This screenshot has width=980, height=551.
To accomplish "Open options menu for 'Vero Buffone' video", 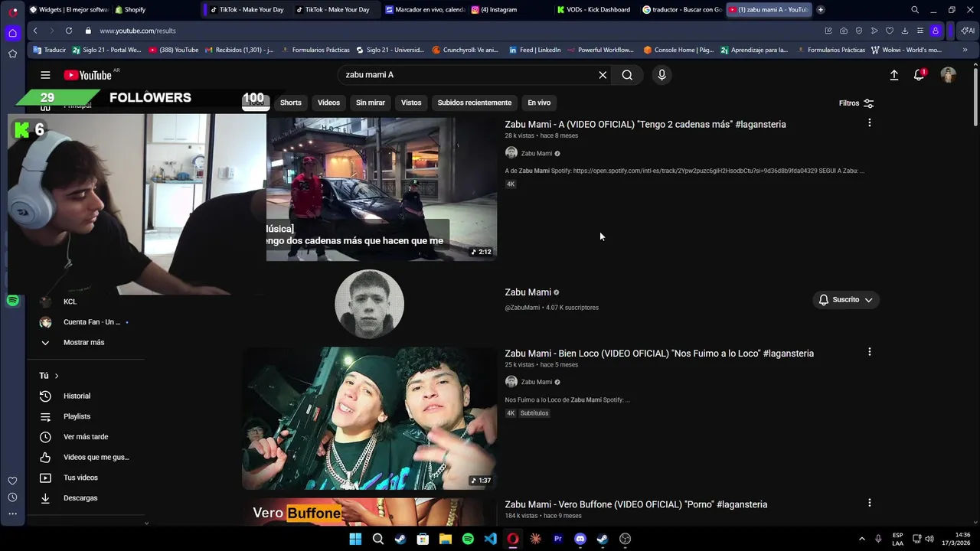I will coord(869,503).
